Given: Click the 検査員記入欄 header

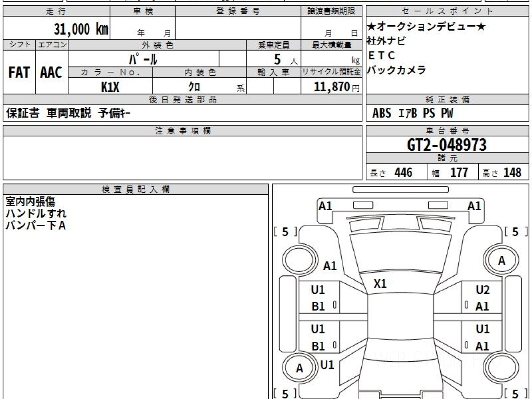Looking at the screenshot, I should (136, 189).
